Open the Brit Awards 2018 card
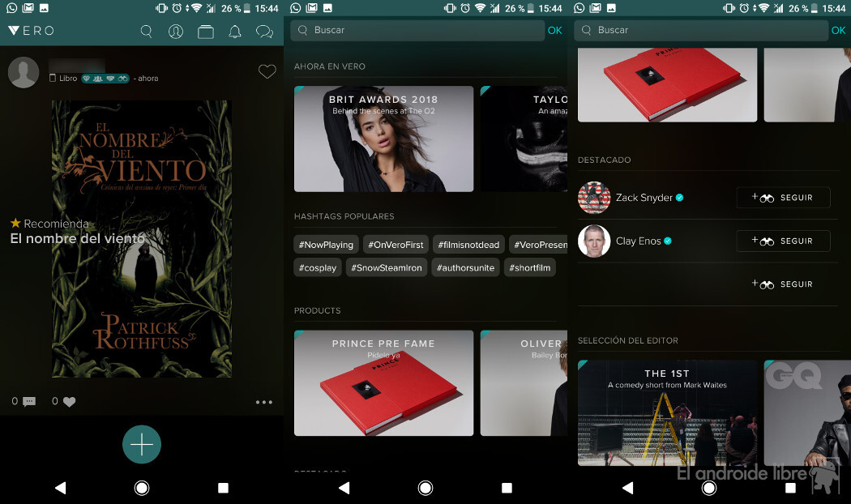Viewport: 851px width, 504px height. [x=383, y=139]
